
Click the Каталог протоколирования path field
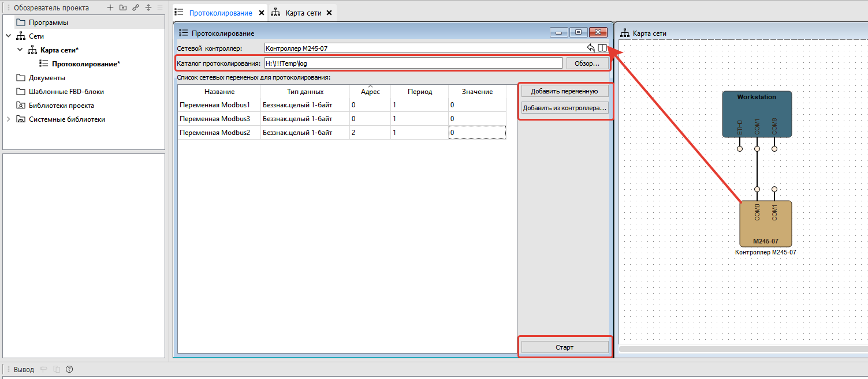point(412,63)
